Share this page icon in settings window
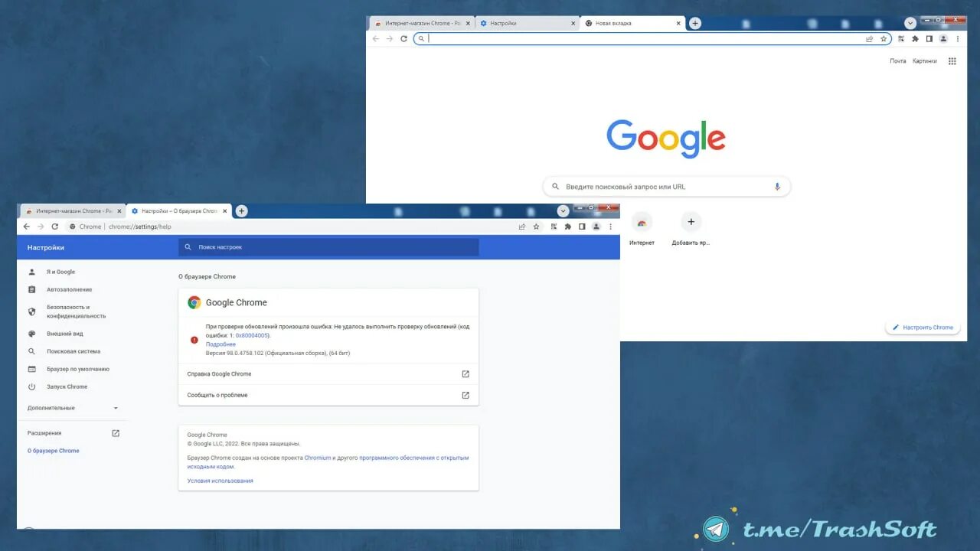The width and height of the screenshot is (980, 551). click(522, 227)
